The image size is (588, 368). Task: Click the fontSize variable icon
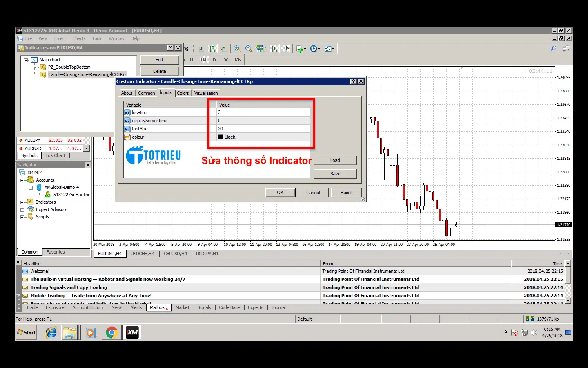tap(127, 129)
